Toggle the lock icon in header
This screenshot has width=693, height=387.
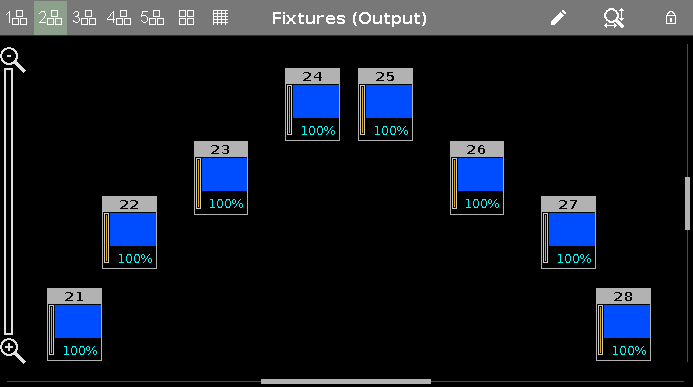(670, 18)
